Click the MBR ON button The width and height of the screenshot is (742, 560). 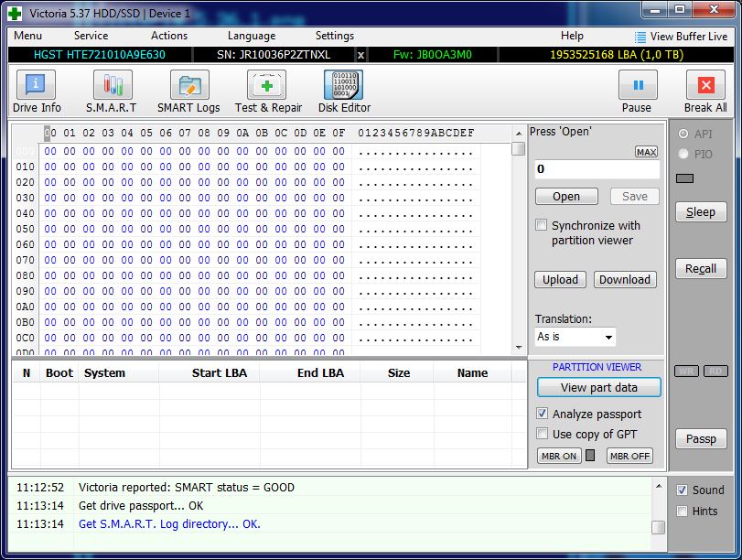tap(559, 456)
